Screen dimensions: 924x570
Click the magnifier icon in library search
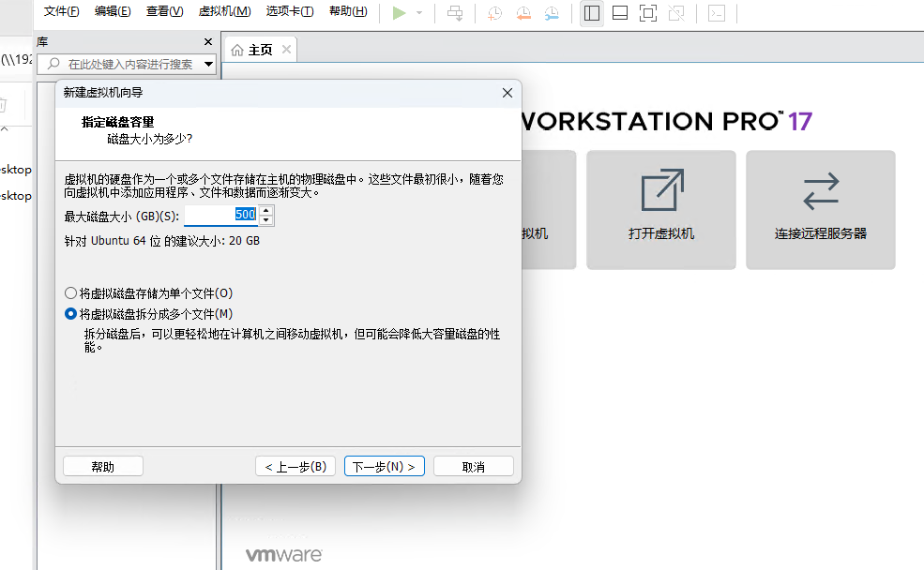53,64
